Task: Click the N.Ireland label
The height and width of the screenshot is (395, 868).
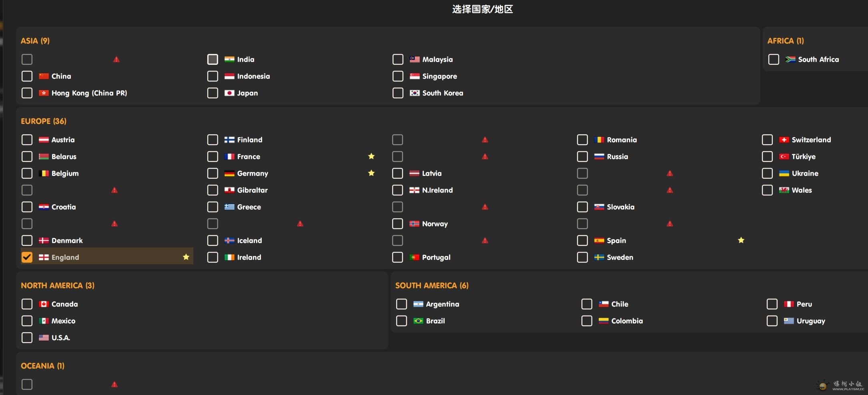Action: click(x=437, y=190)
